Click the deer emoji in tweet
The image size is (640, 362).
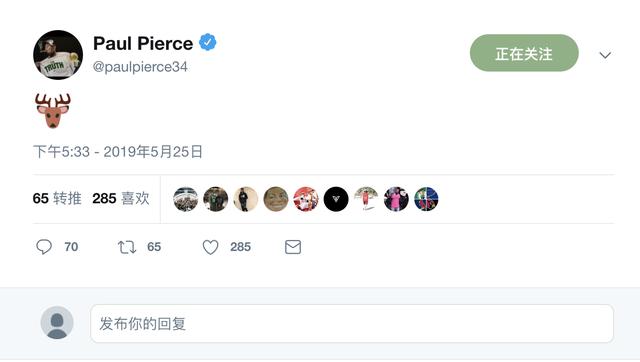coord(53,111)
